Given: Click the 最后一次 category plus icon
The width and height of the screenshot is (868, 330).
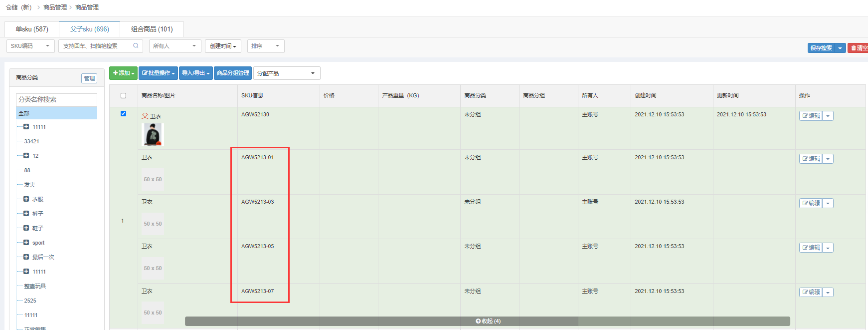Looking at the screenshot, I should (26, 257).
